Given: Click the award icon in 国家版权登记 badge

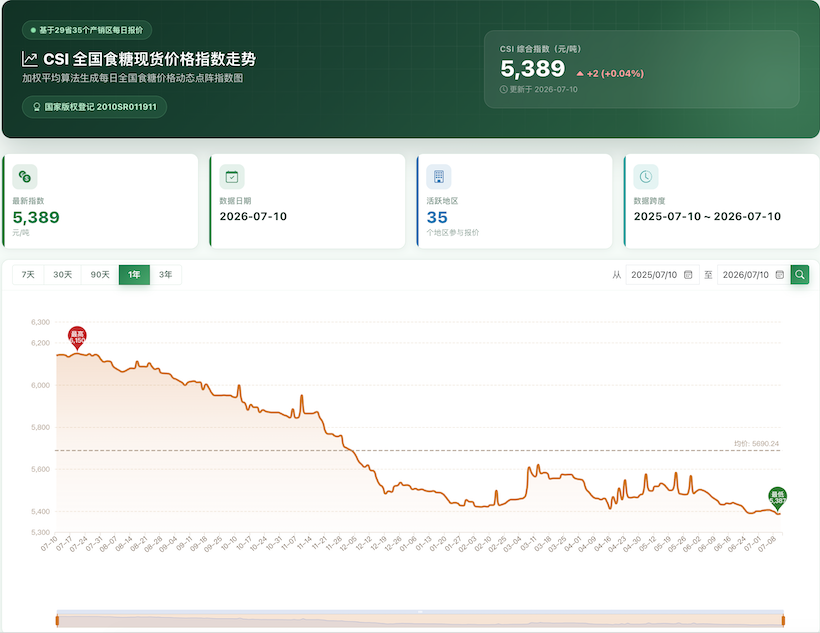Looking at the screenshot, I should (37, 107).
